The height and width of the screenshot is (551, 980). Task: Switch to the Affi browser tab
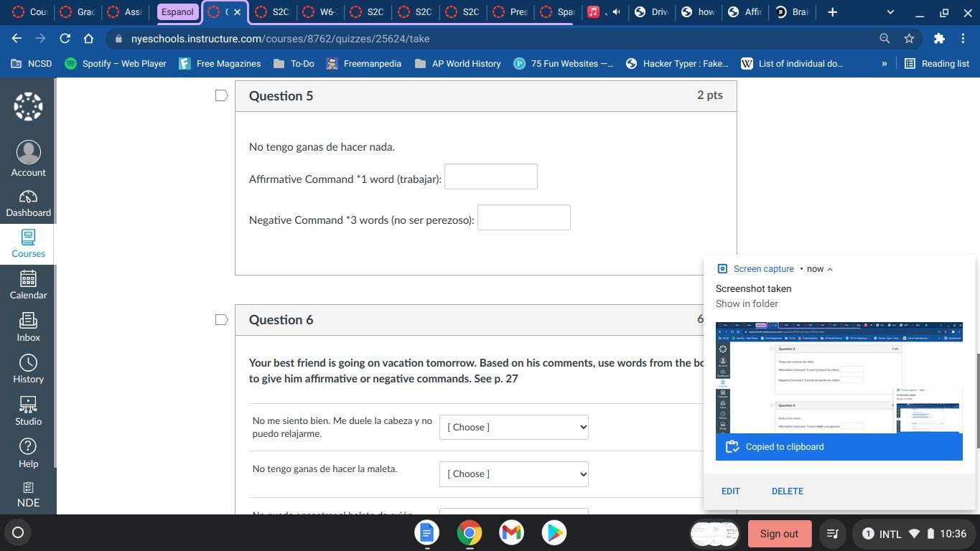click(x=745, y=12)
